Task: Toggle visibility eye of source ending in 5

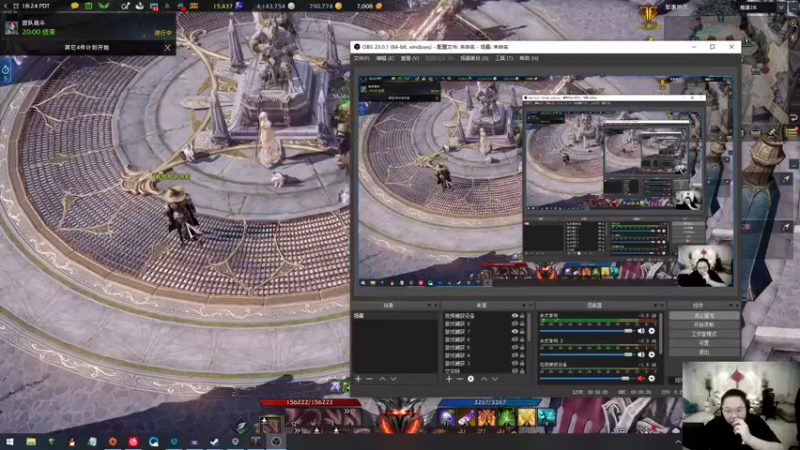Action: (514, 347)
